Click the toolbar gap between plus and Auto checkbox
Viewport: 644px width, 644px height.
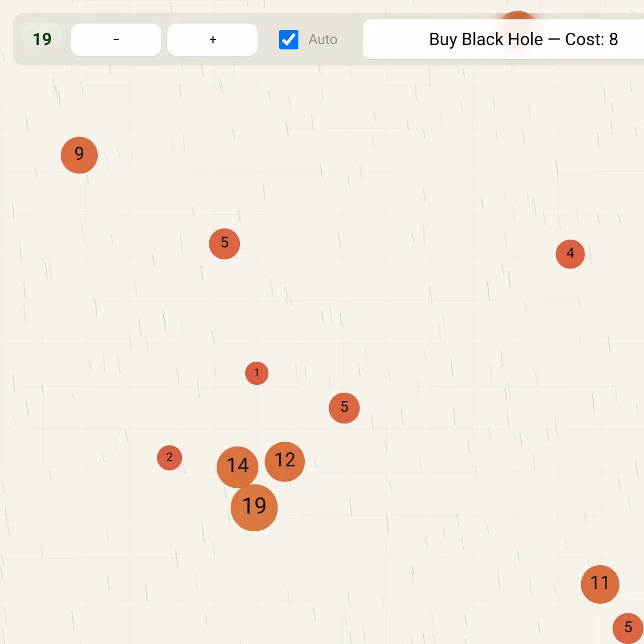point(268,40)
